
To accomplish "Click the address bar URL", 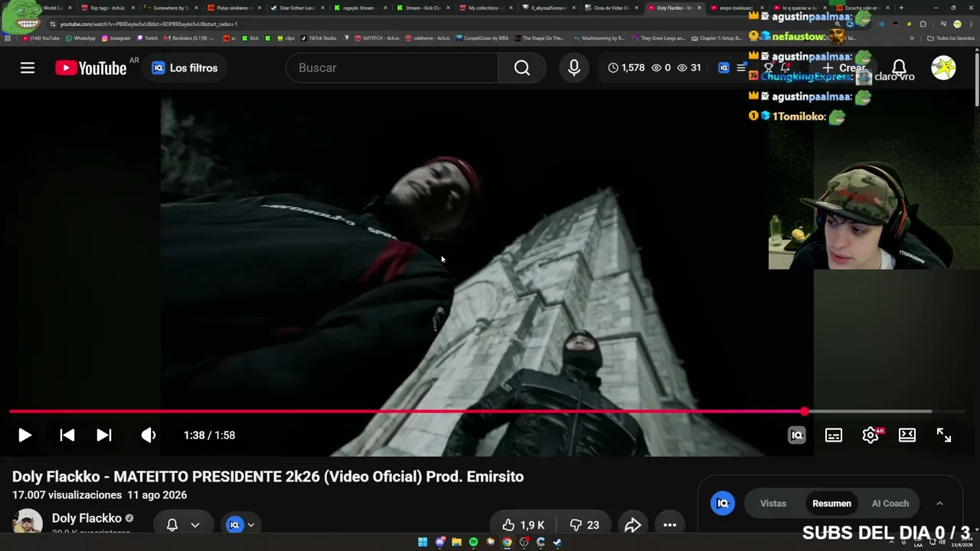I will 149,24.
